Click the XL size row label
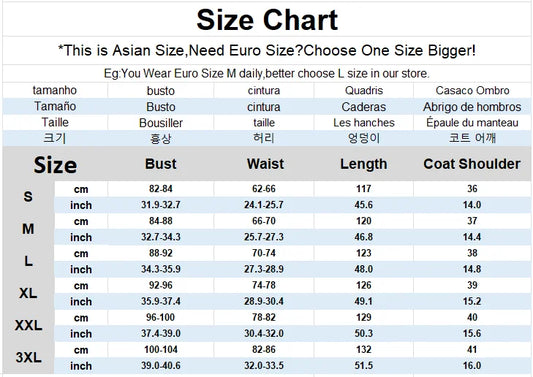 coord(28,293)
